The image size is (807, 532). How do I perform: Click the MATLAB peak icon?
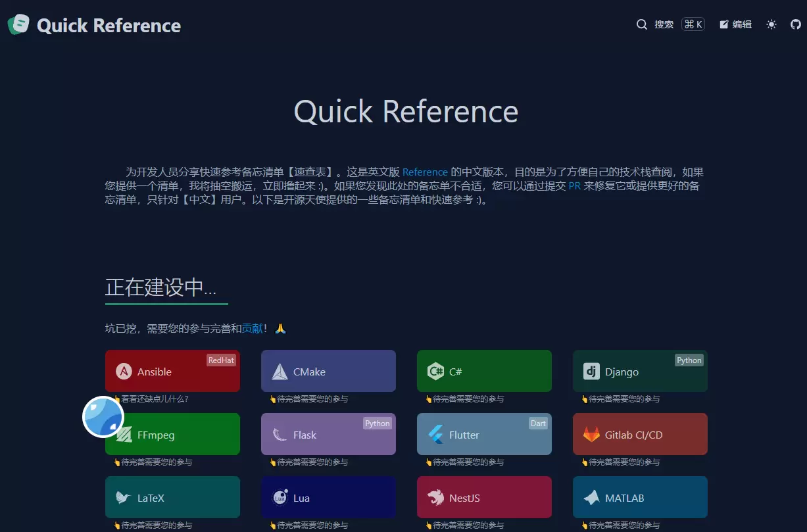point(591,498)
